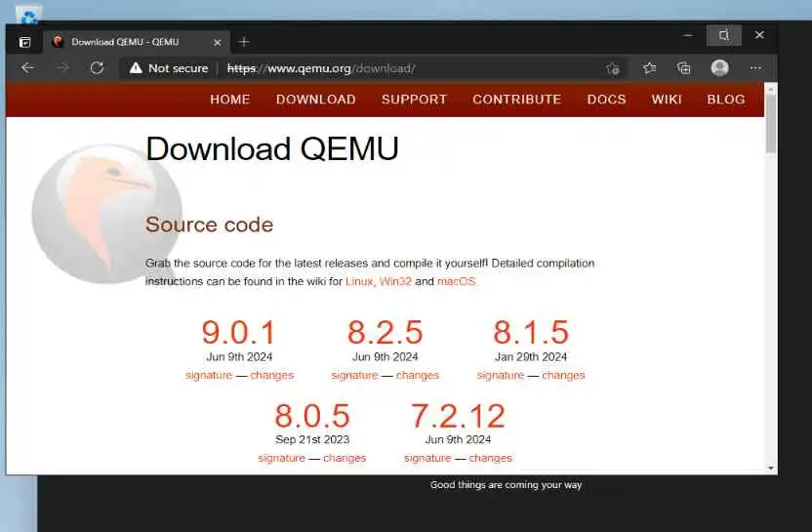The image size is (812, 532).
Task: Follow the macOS compilation link
Action: tap(456, 281)
